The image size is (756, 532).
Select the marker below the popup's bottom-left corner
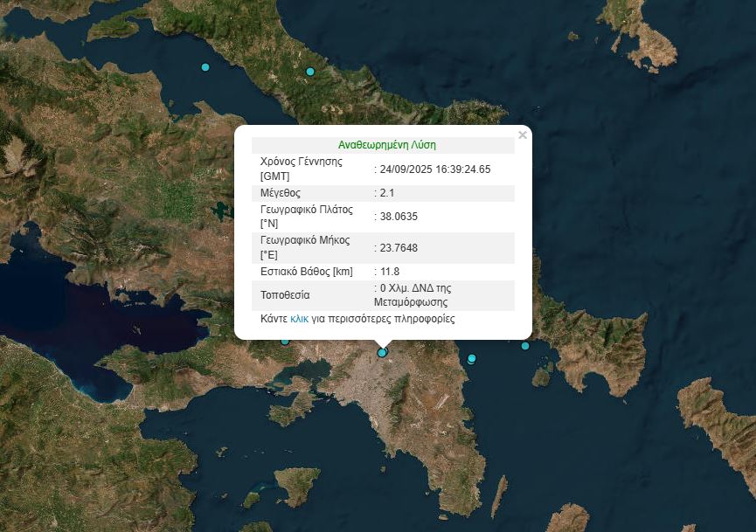click(284, 341)
